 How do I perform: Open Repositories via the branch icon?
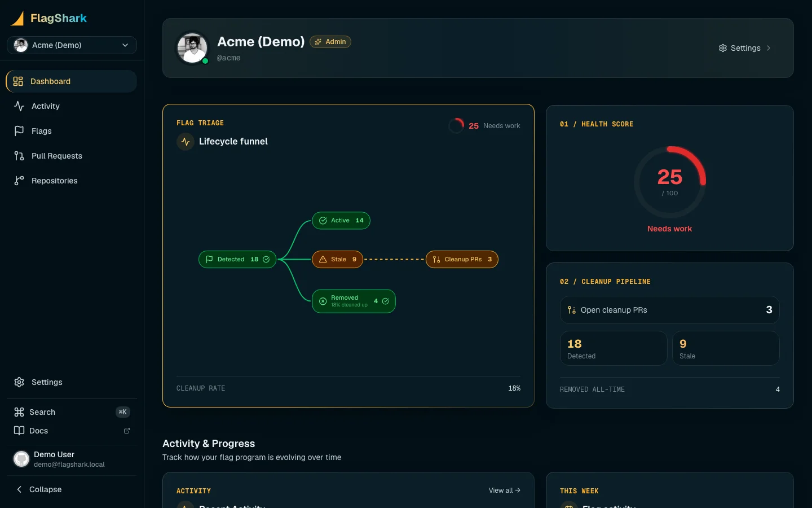coord(19,181)
